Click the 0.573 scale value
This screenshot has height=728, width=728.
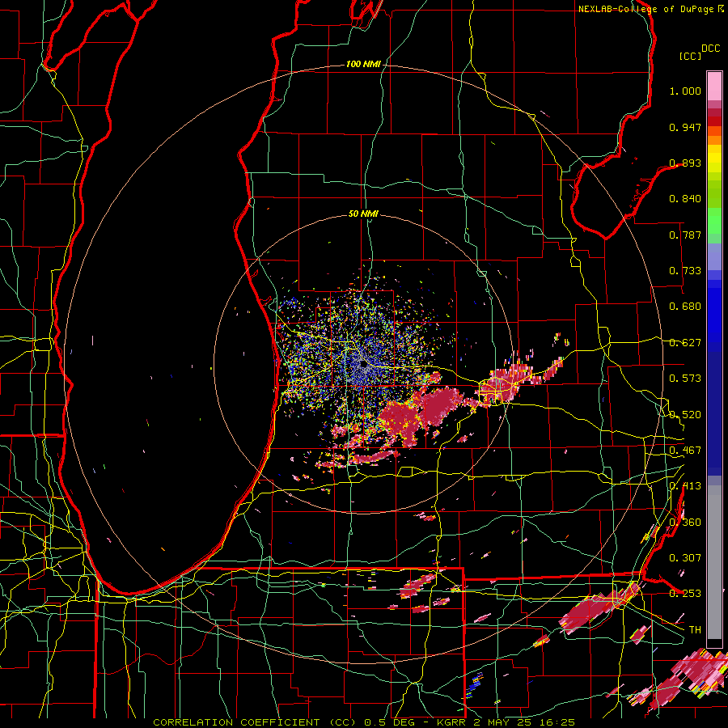[685, 379]
